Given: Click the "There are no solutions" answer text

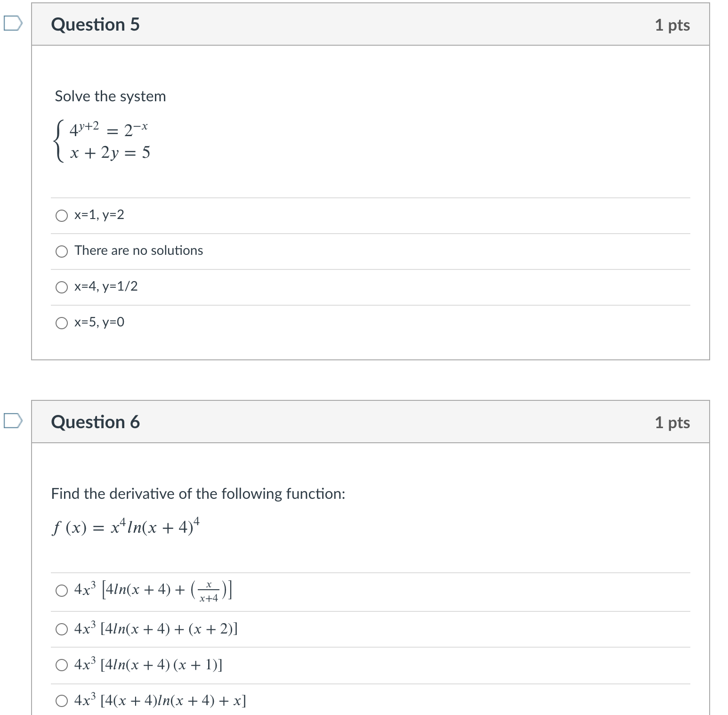Looking at the screenshot, I should pyautogui.click(x=138, y=250).
